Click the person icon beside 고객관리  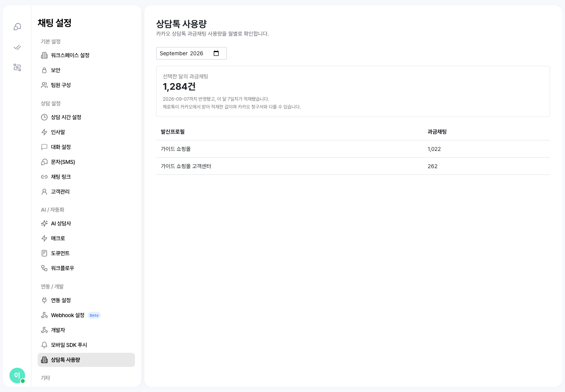(x=44, y=192)
